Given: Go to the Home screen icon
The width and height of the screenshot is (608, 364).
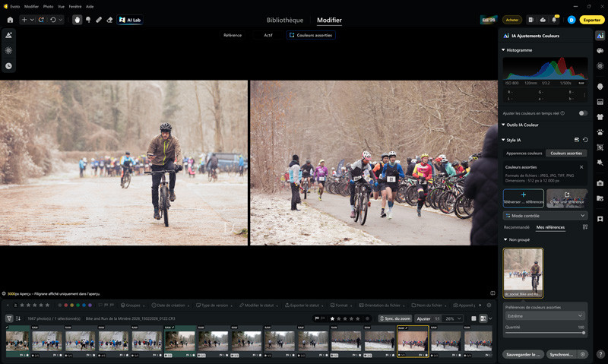Looking at the screenshot, I should point(10,20).
